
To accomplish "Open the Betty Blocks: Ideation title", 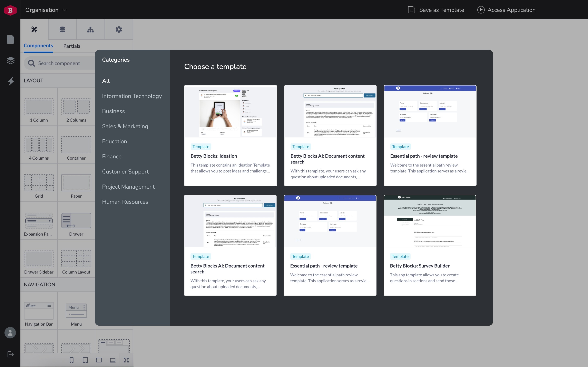I will tap(214, 156).
